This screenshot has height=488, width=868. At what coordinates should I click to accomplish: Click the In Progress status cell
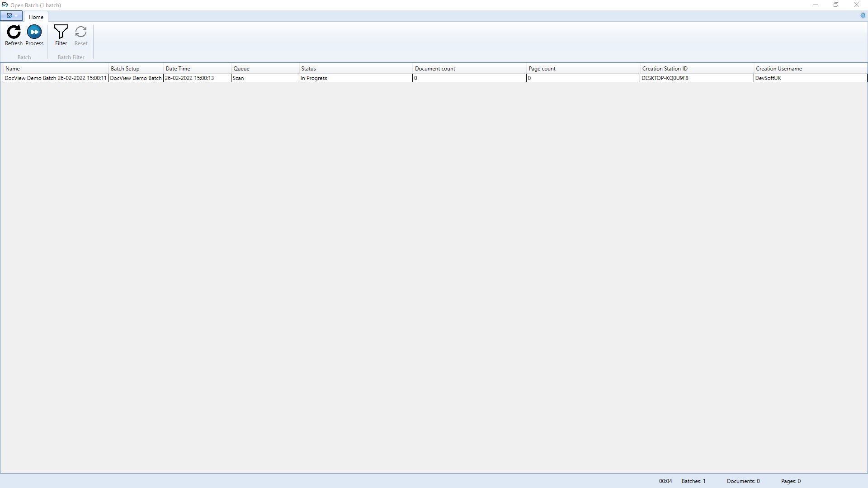pyautogui.click(x=355, y=78)
